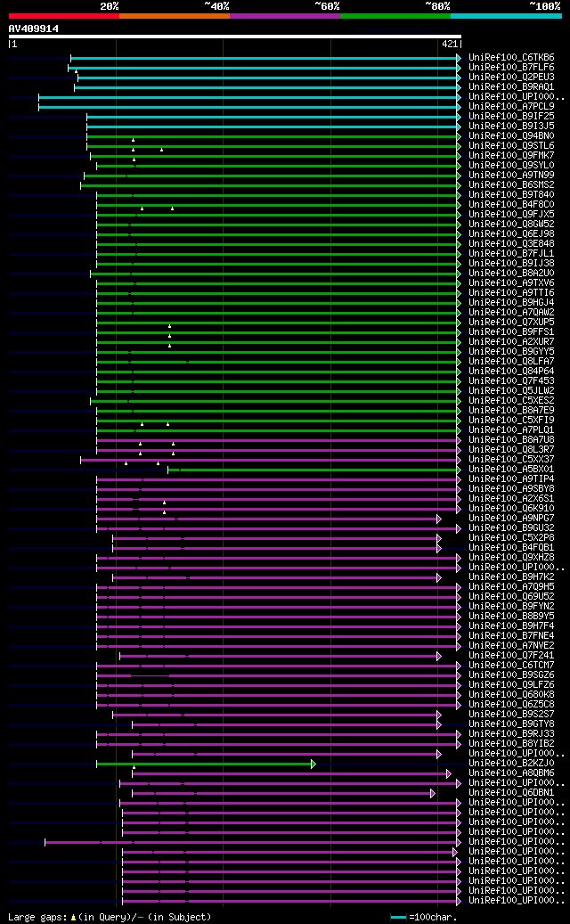The width and height of the screenshot is (570, 924).
Task: Click the arrowhead ending the UniRef100_Q7F241 bar
Action: pyautogui.click(x=439, y=656)
